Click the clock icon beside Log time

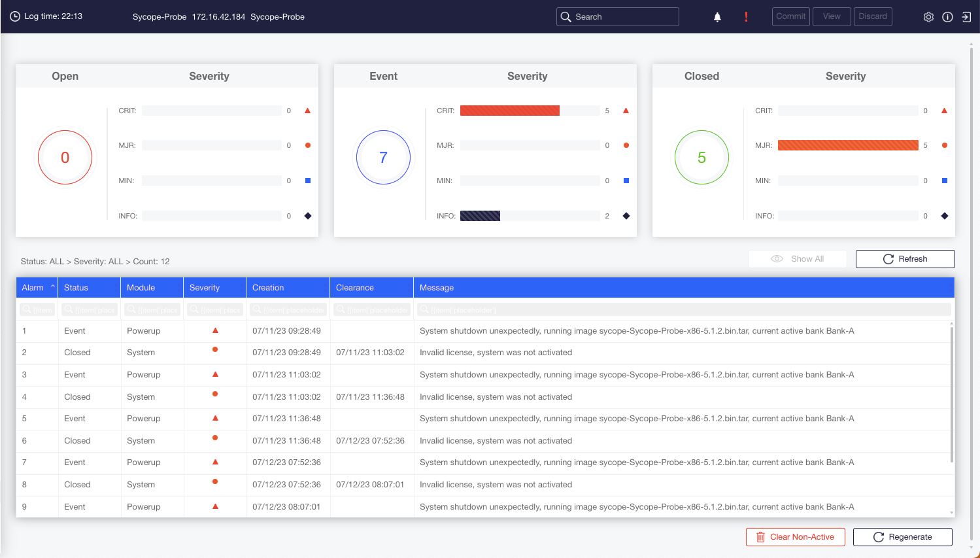pos(14,16)
